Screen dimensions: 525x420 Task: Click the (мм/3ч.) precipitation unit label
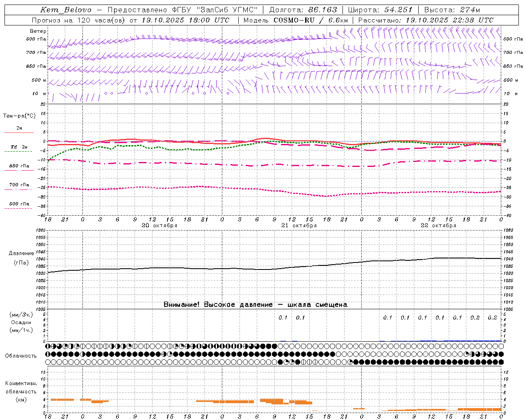pos(21,315)
